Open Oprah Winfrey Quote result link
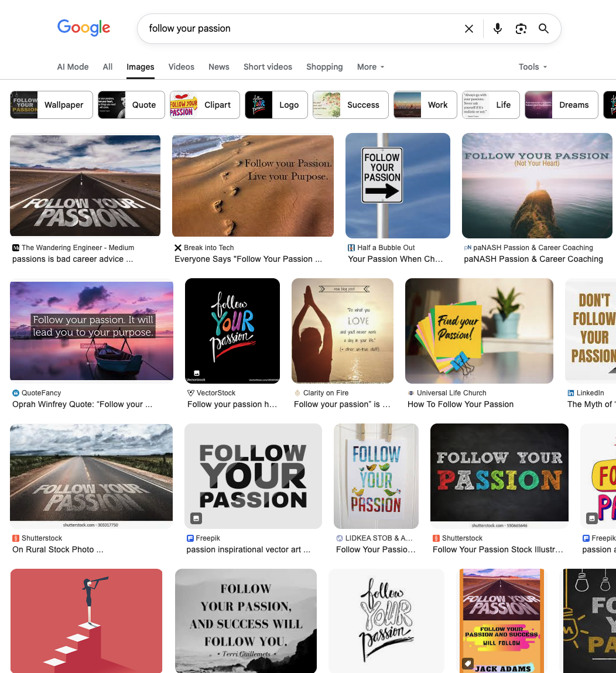The width and height of the screenshot is (616, 673). pos(82,404)
